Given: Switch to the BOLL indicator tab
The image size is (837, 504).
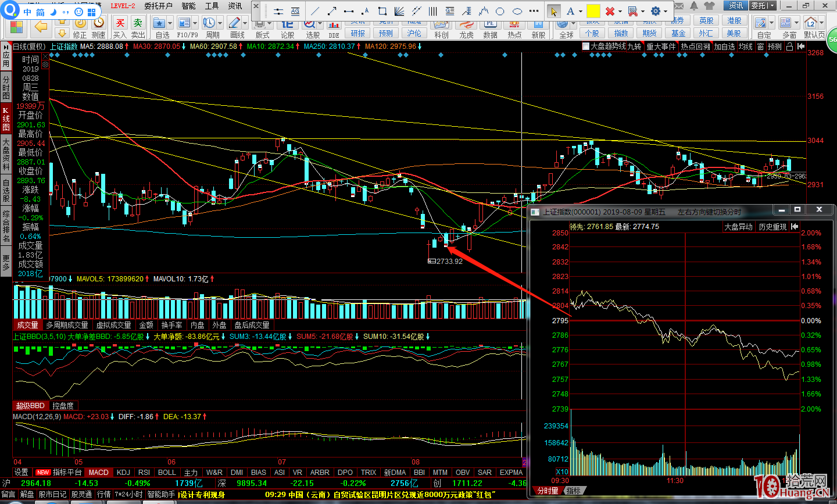Looking at the screenshot, I should 167,473.
